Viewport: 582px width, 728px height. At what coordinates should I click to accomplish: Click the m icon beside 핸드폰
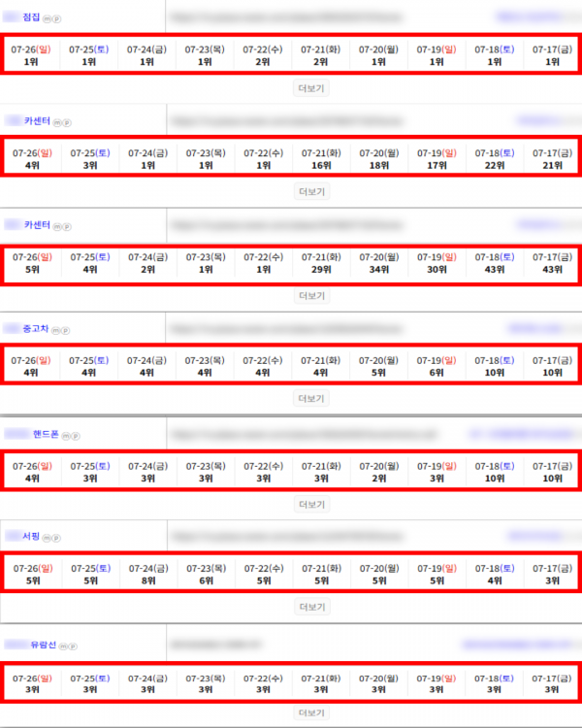[66, 436]
